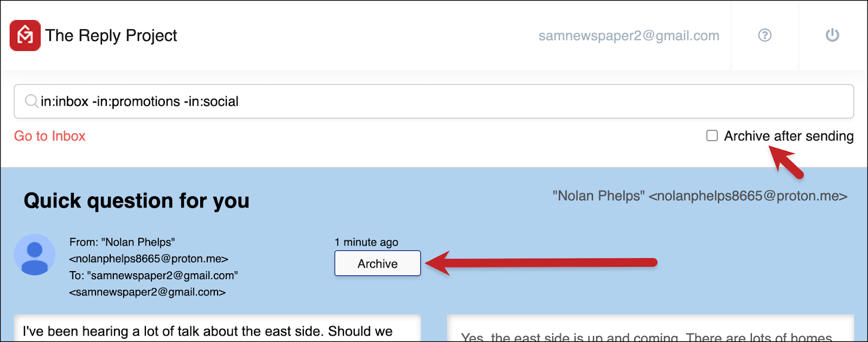Archive the Quick question email
The image size is (868, 342).
(x=378, y=263)
